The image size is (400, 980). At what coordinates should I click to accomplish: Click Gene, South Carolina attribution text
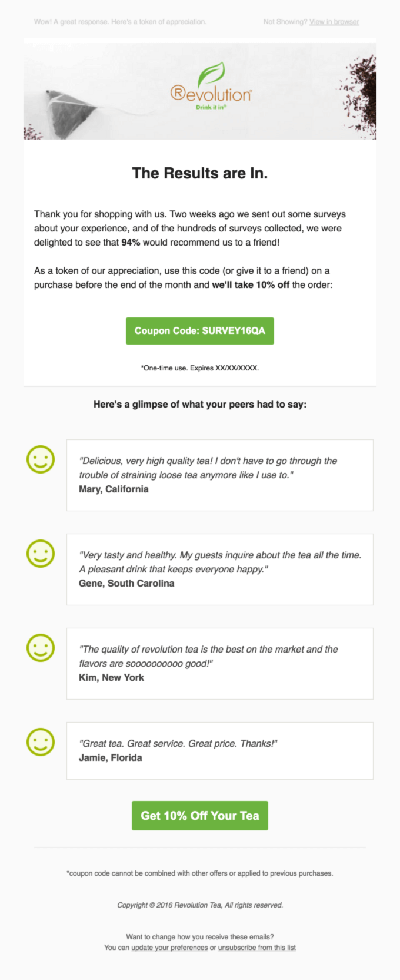pyautogui.click(x=126, y=583)
